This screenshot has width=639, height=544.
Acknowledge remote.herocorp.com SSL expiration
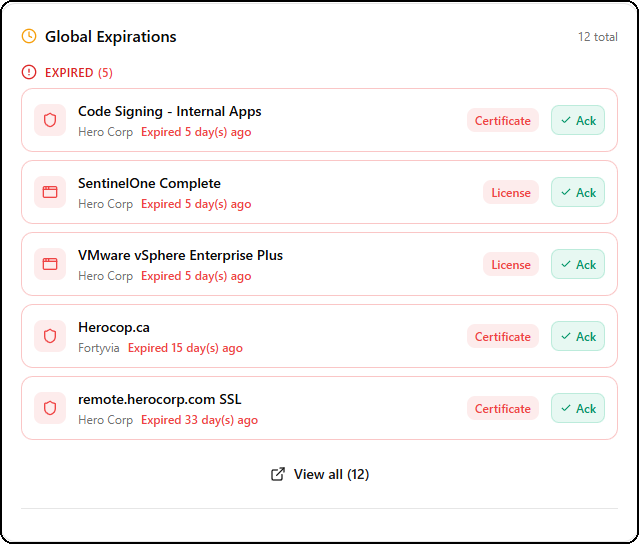coord(578,408)
